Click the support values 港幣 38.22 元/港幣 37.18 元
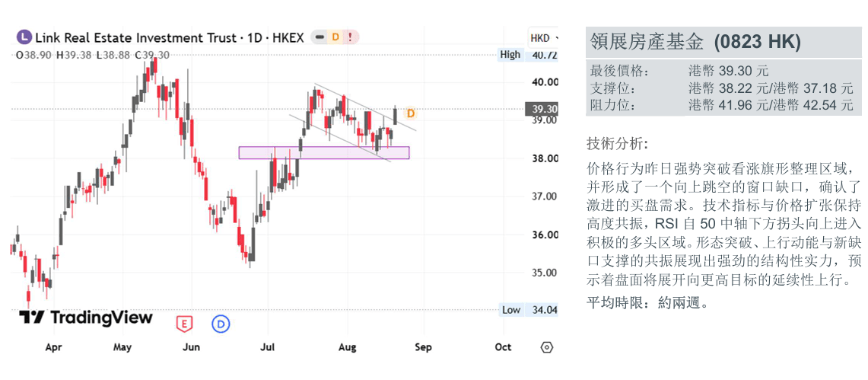868x380 pixels. click(771, 88)
